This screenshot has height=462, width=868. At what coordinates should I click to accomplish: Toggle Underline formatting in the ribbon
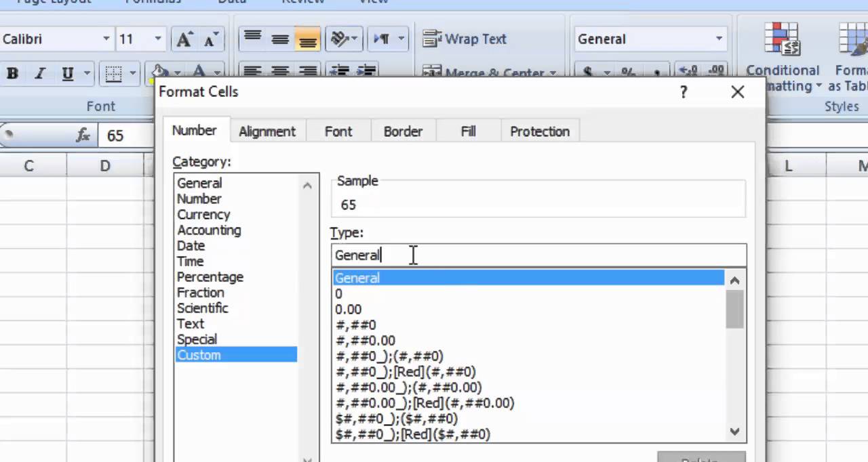[67, 74]
